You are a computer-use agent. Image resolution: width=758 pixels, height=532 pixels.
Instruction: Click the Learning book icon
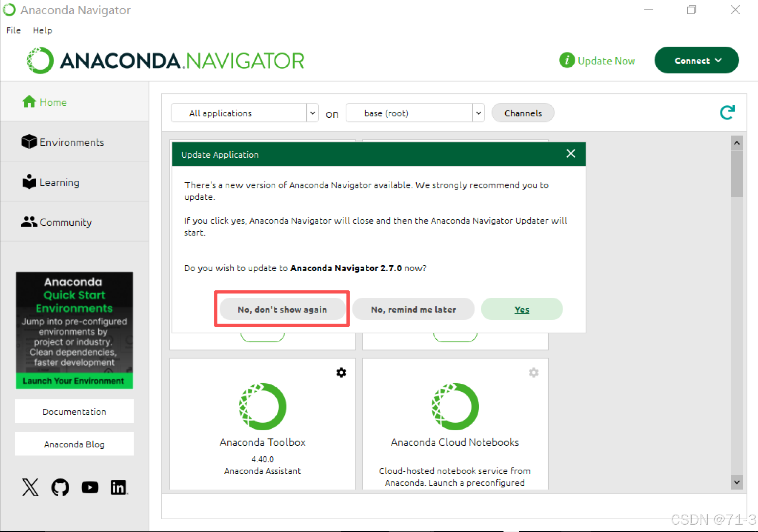29,181
